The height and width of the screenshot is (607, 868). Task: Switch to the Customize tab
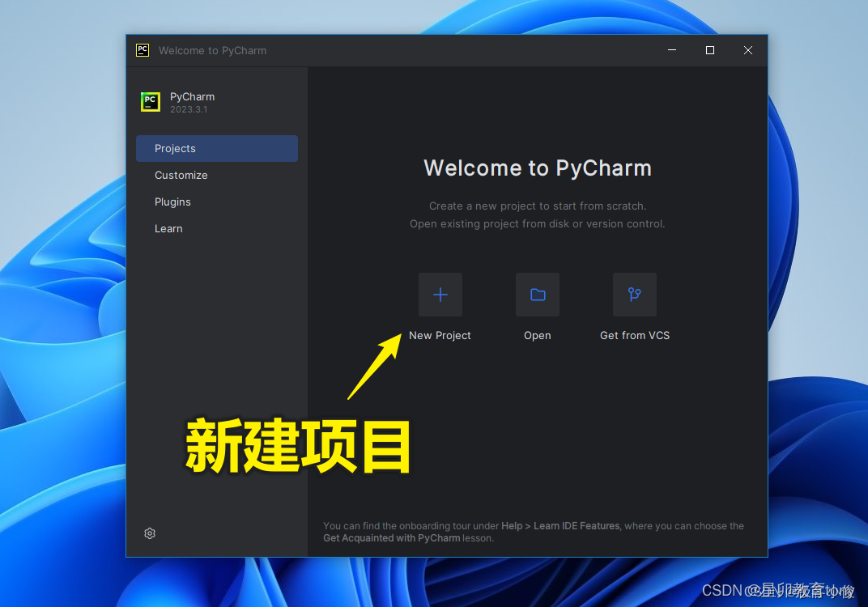217,175
